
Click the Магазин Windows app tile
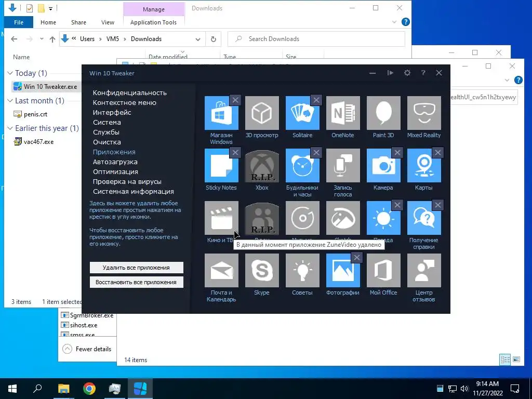tap(221, 113)
